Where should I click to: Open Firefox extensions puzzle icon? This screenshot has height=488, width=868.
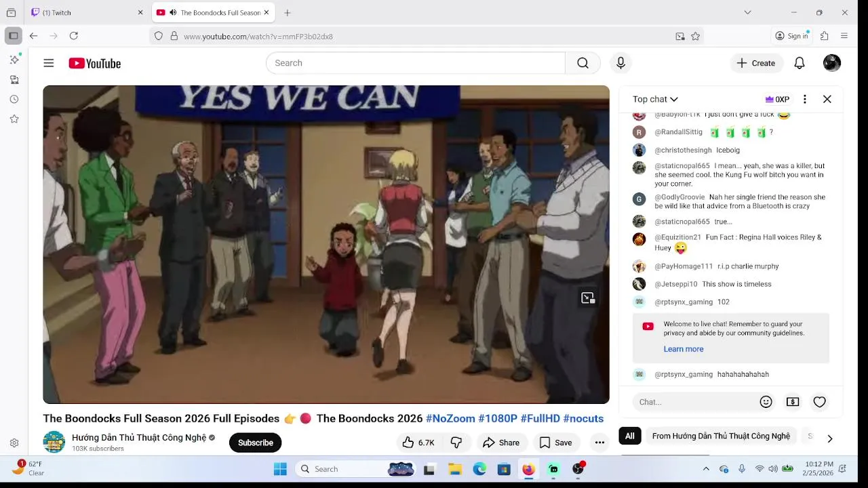(x=825, y=36)
